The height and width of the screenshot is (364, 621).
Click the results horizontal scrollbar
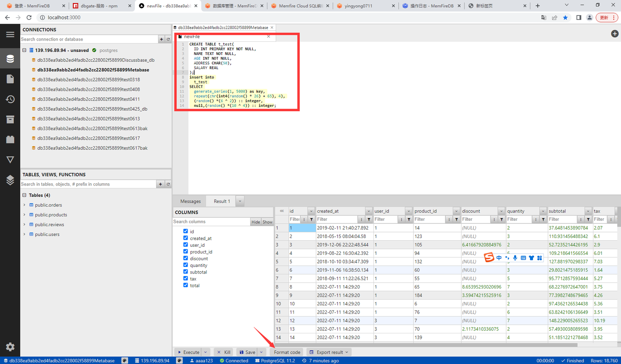426,345
